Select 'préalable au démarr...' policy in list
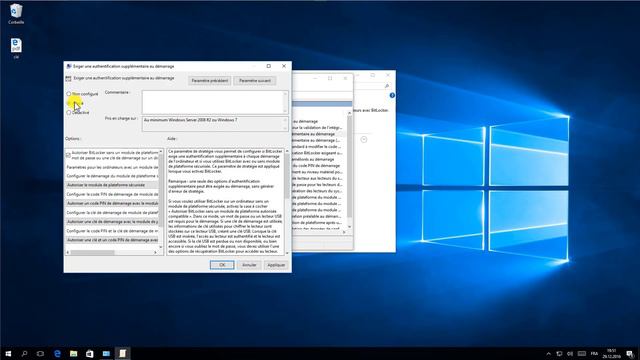Viewport: 640px width, 360px height. click(x=317, y=216)
